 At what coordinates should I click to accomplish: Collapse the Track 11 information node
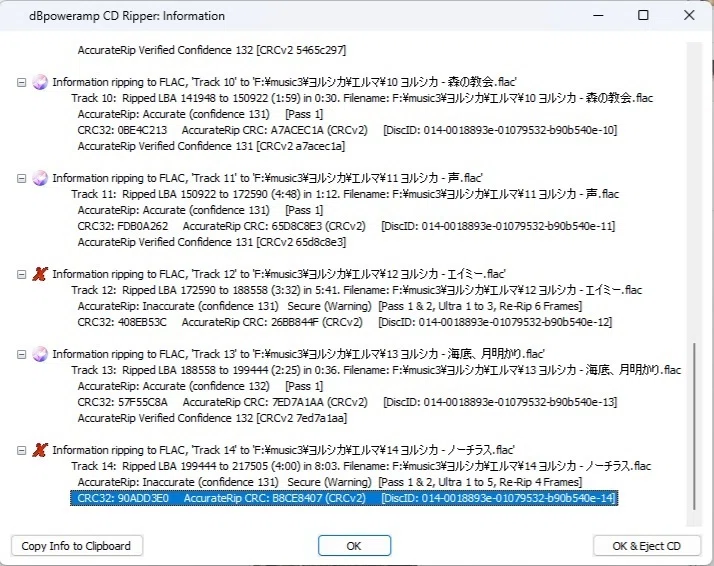pos(21,178)
